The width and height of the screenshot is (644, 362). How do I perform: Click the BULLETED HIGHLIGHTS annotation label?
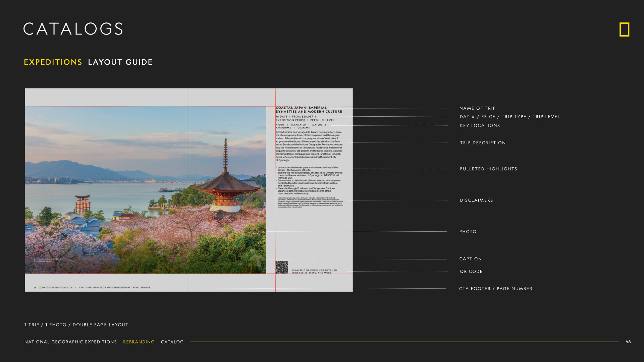tap(488, 169)
